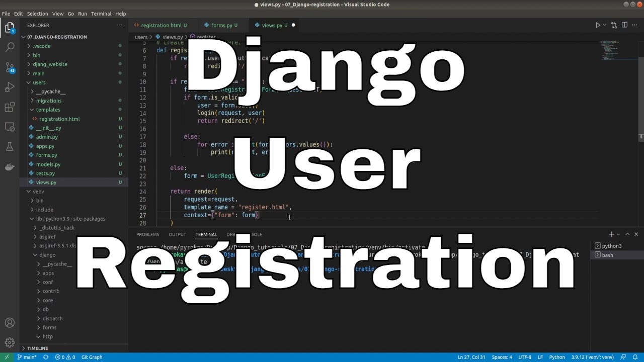The height and width of the screenshot is (362, 644).
Task: Expand the migrations folder
Action: click(74, 101)
